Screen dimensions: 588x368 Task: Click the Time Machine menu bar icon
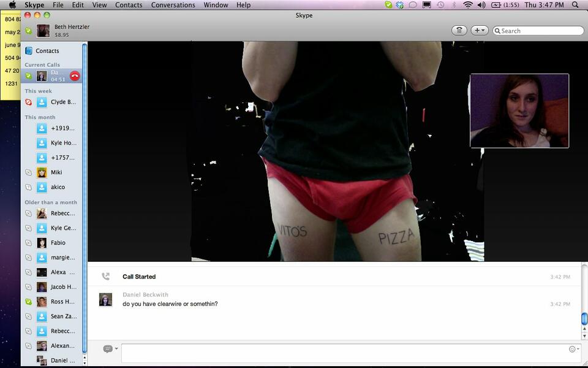(x=440, y=5)
